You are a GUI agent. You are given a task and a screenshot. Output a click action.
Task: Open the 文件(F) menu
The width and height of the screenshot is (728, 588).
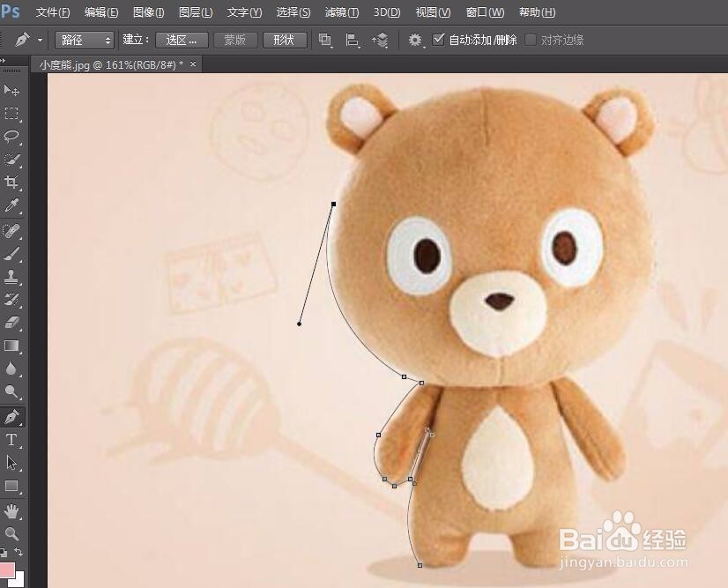[x=53, y=12]
